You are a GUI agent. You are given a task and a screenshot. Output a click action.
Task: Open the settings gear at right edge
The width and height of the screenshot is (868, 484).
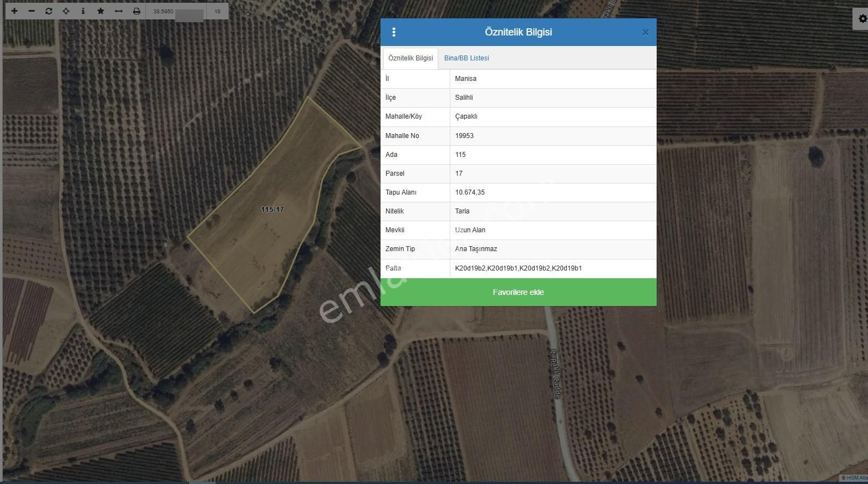tap(862, 19)
